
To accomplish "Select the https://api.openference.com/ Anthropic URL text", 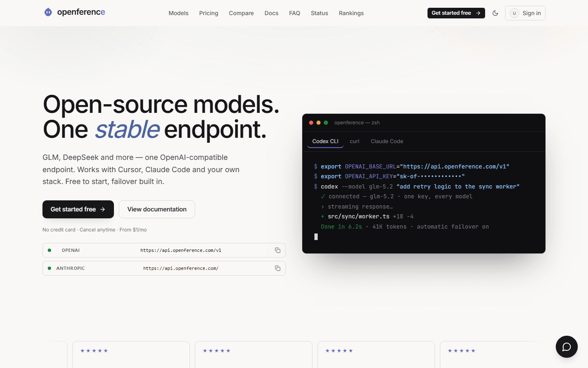I will pyautogui.click(x=181, y=268).
